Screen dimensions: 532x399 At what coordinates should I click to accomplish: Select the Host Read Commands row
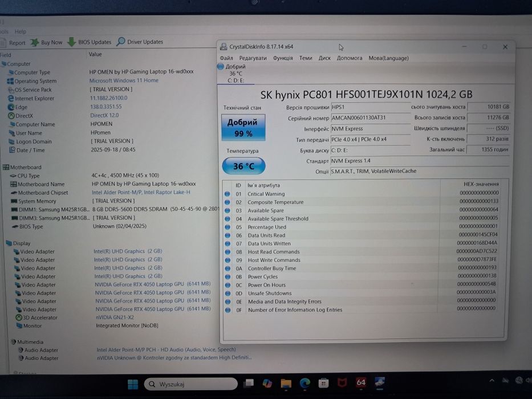pos(362,252)
